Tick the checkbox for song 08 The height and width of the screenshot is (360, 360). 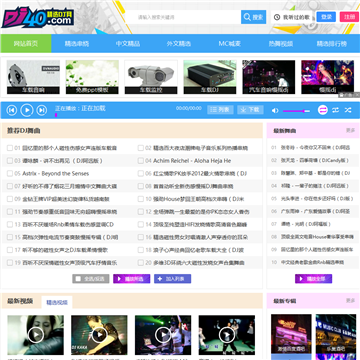[141, 186]
